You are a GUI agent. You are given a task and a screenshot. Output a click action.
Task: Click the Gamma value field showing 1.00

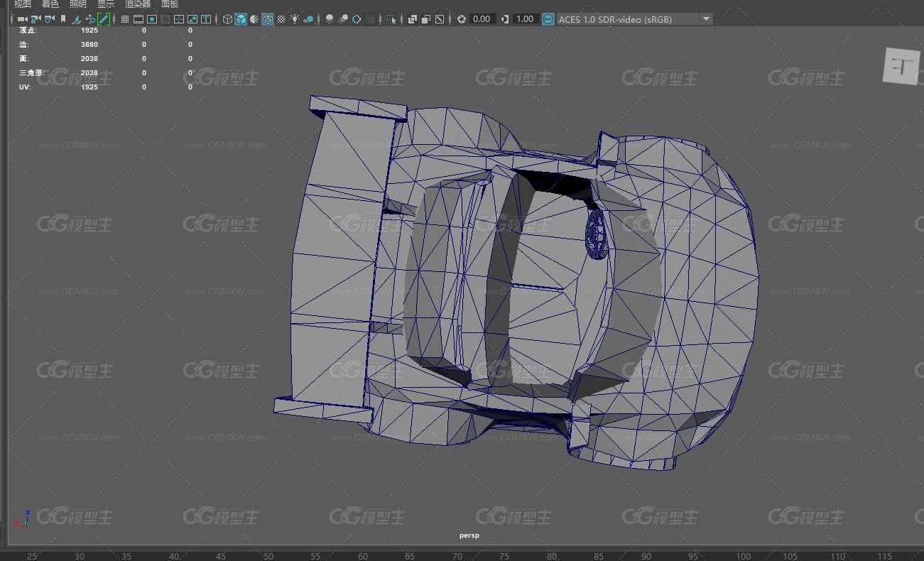tap(525, 19)
